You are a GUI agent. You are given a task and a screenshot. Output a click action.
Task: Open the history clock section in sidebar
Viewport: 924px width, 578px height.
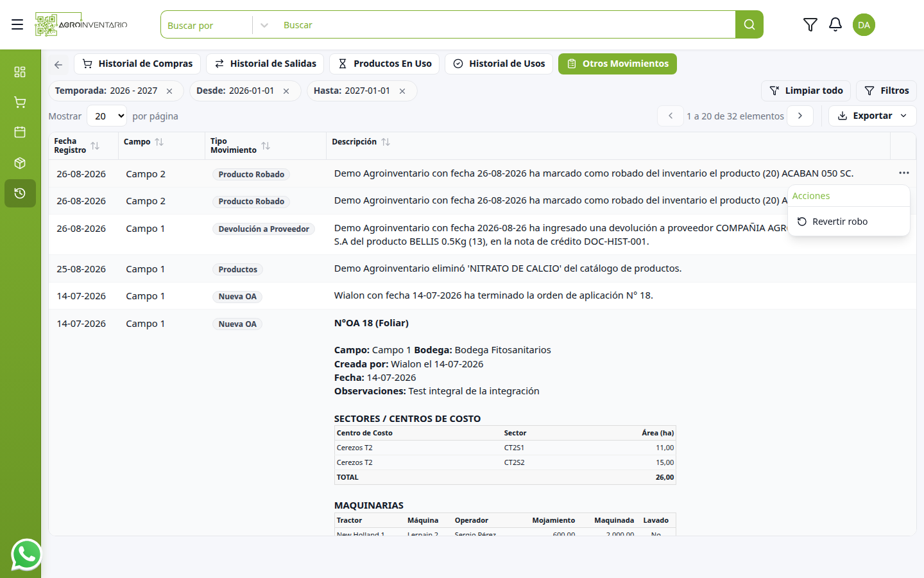[20, 193]
